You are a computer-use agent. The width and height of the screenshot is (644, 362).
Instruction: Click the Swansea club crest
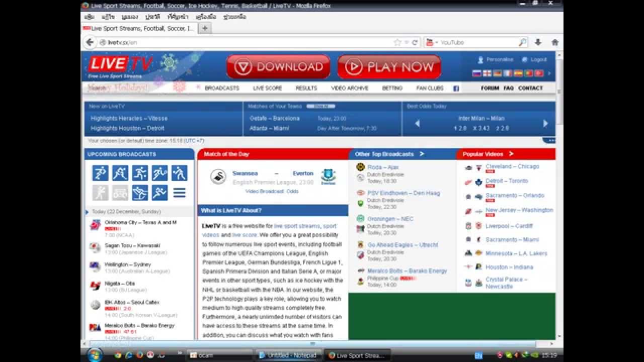click(218, 177)
